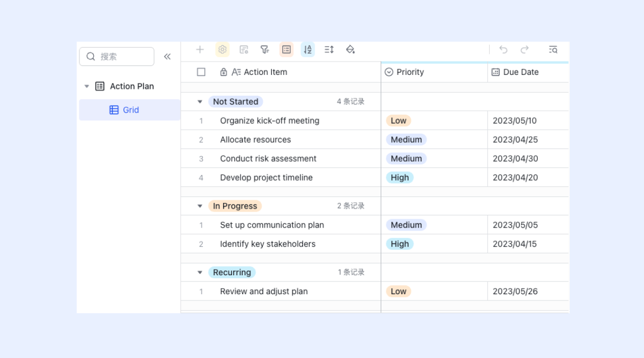Click High priority for key stakeholders
The height and width of the screenshot is (358, 644).
400,244
